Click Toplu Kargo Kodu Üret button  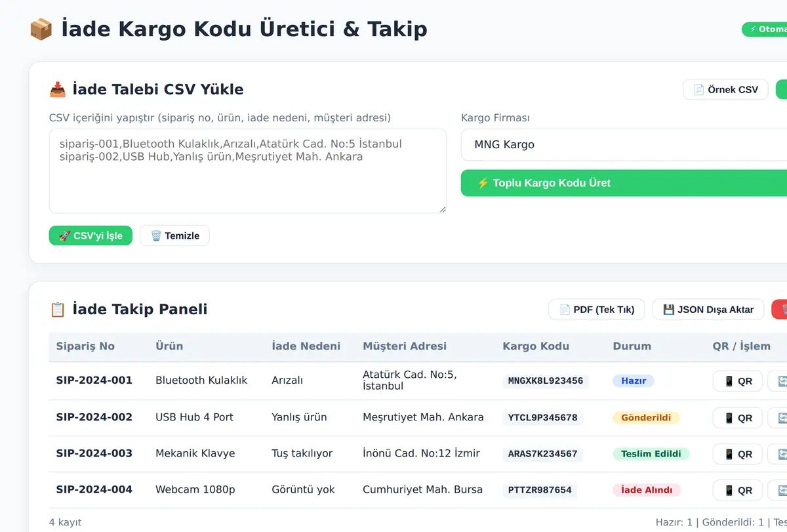(624, 183)
